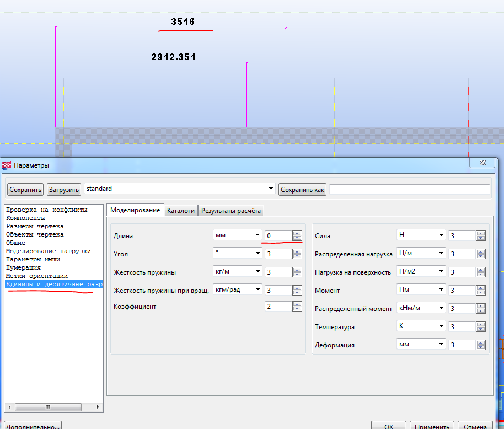504x429 pixels.
Task: Click the Сохранить как name input field
Action: point(409,190)
